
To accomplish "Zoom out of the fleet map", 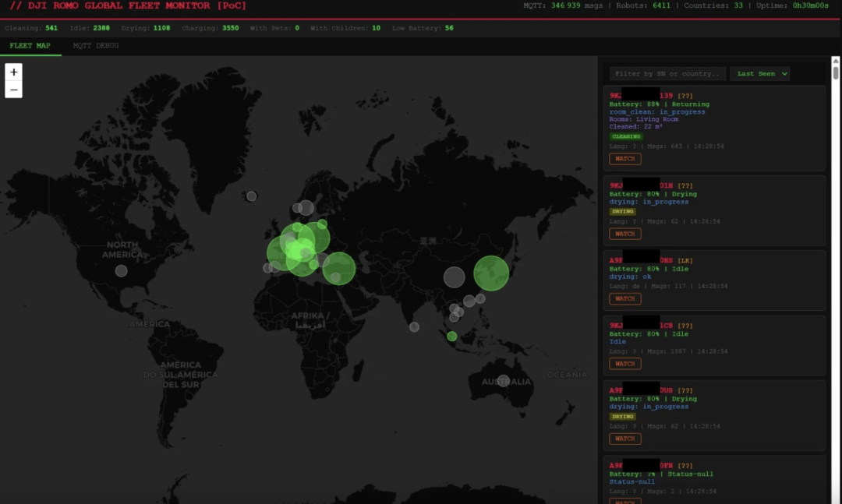I will 13,90.
